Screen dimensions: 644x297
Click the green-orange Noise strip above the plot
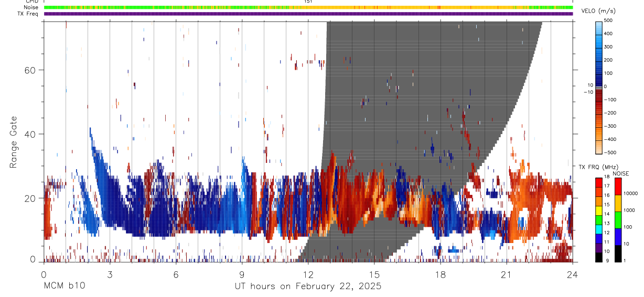coord(308,7)
